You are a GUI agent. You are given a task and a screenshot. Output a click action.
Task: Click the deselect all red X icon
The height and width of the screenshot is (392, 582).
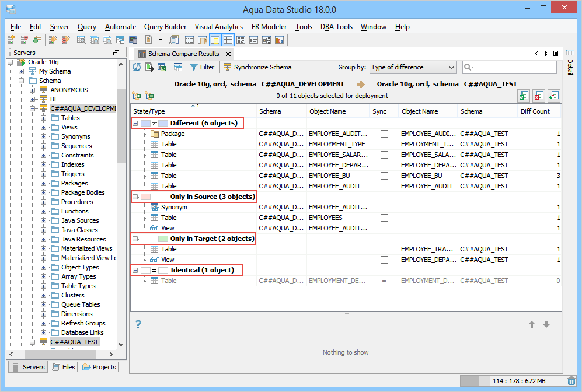pyautogui.click(x=538, y=96)
